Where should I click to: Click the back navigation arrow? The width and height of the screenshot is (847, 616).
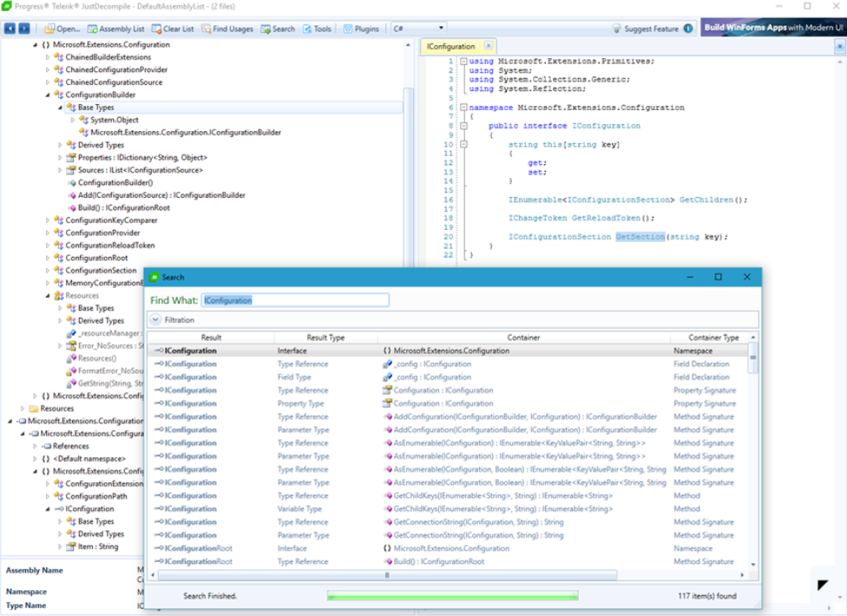[x=10, y=27]
